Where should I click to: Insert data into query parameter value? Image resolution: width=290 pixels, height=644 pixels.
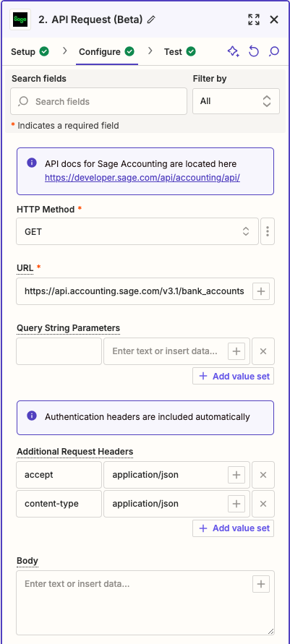[x=236, y=351]
